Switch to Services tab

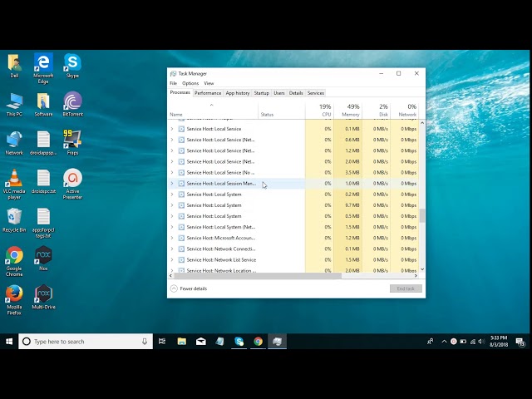coord(316,93)
